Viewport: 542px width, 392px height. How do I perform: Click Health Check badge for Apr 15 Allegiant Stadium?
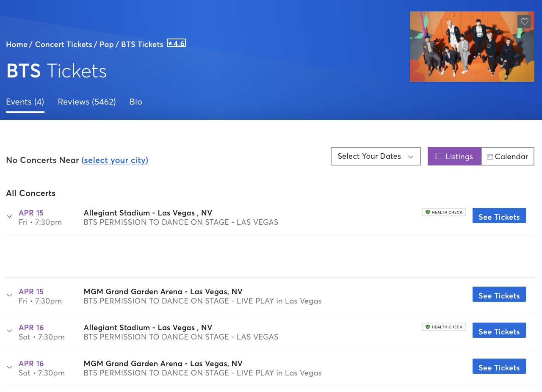point(444,212)
